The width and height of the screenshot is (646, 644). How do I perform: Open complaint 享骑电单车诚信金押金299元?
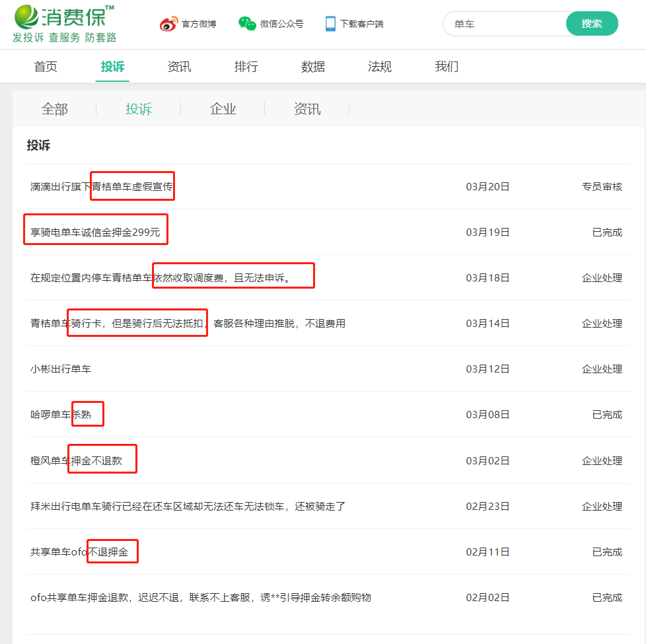(95, 233)
